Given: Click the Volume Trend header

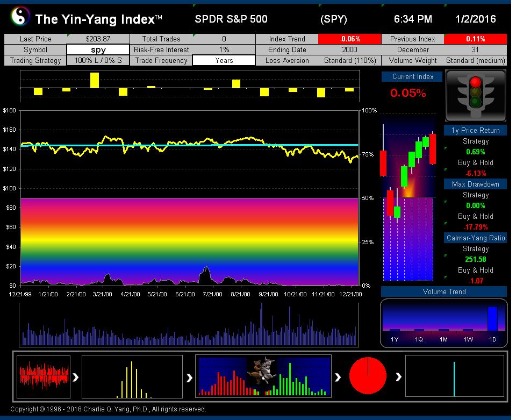Looking at the screenshot, I should tap(444, 291).
